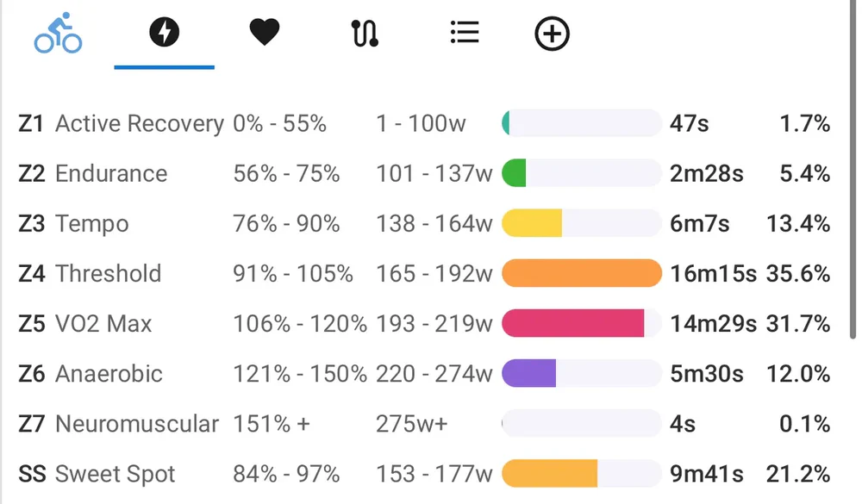Show the list view tab

[x=465, y=34]
